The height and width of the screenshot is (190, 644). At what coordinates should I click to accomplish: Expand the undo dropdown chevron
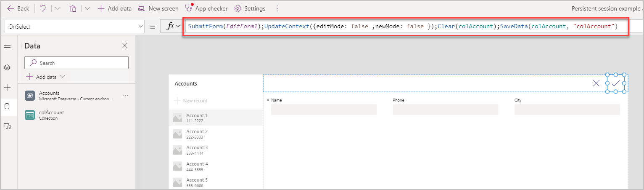58,8
